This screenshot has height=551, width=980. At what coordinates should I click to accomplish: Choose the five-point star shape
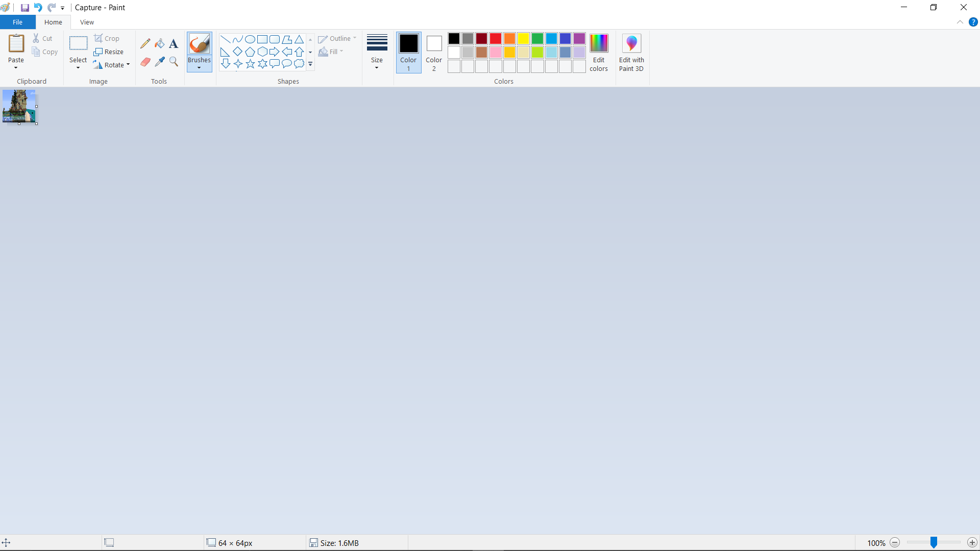click(x=250, y=64)
